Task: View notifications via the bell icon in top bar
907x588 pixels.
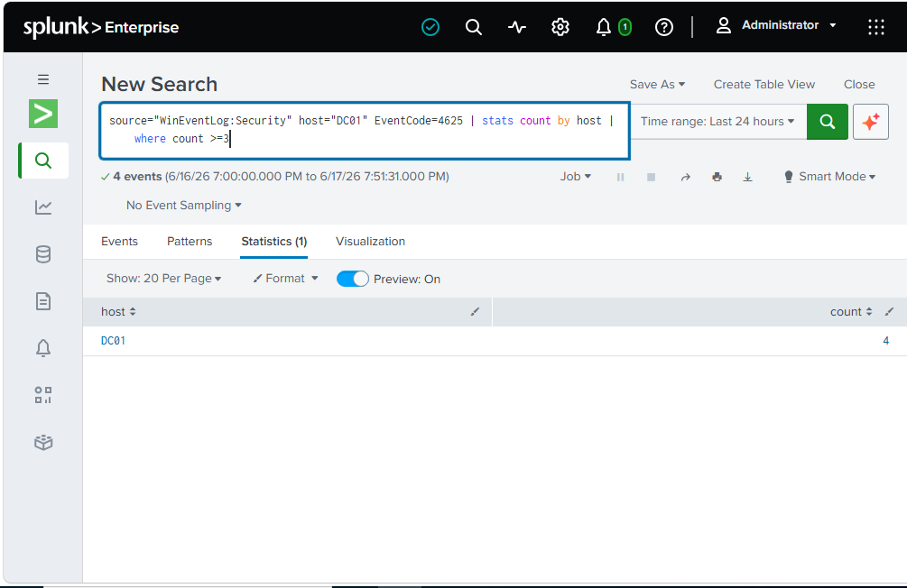Action: [x=604, y=26]
